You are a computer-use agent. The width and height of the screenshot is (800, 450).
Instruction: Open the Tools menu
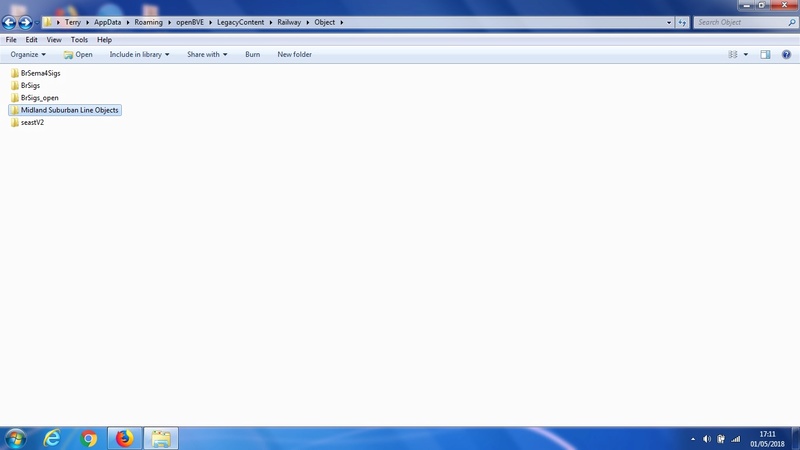click(79, 40)
